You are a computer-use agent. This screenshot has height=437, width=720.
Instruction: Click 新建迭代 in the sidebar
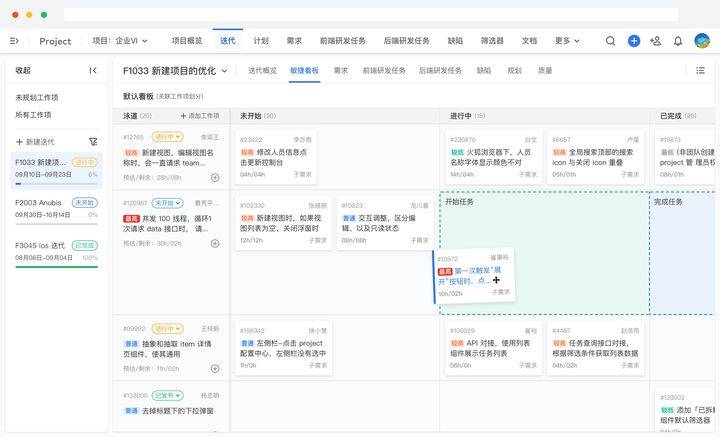pyautogui.click(x=35, y=142)
